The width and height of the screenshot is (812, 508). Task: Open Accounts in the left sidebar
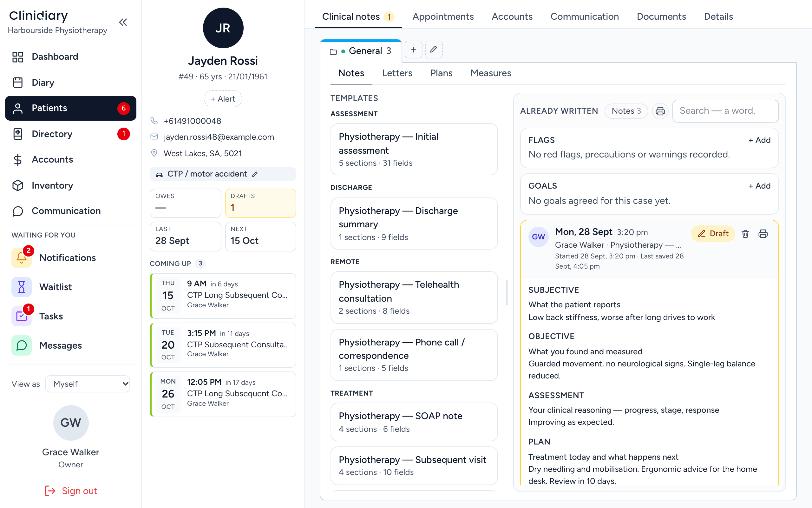(70, 160)
